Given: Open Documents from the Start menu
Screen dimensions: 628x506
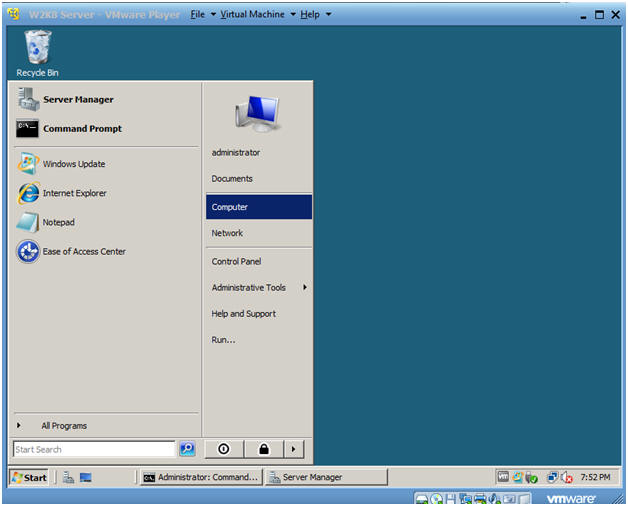Looking at the screenshot, I should (259, 179).
